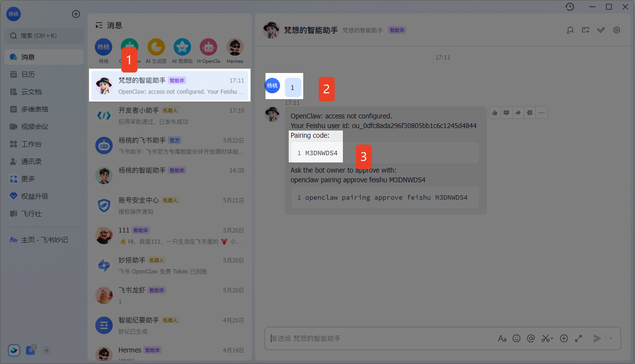
Task: Click the Feishu logo icon at bottom left
Action: [x=14, y=350]
